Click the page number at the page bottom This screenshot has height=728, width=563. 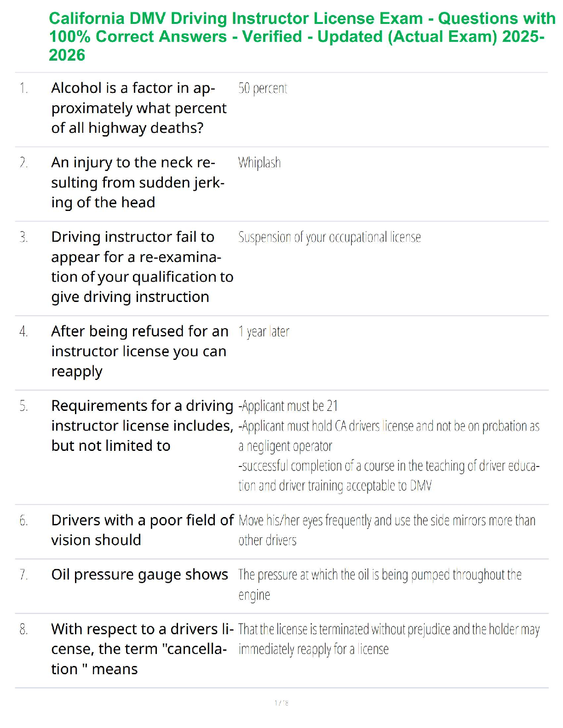[x=281, y=703]
